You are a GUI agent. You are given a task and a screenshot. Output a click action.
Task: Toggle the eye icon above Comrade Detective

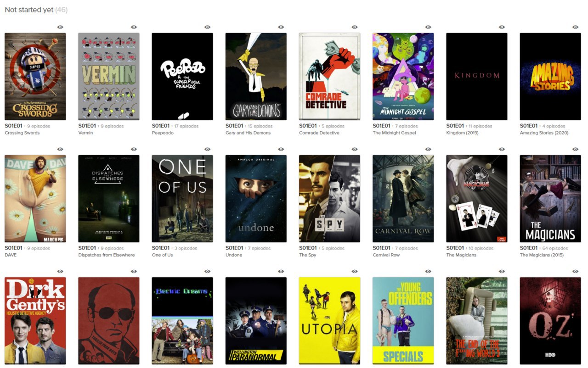coord(354,27)
